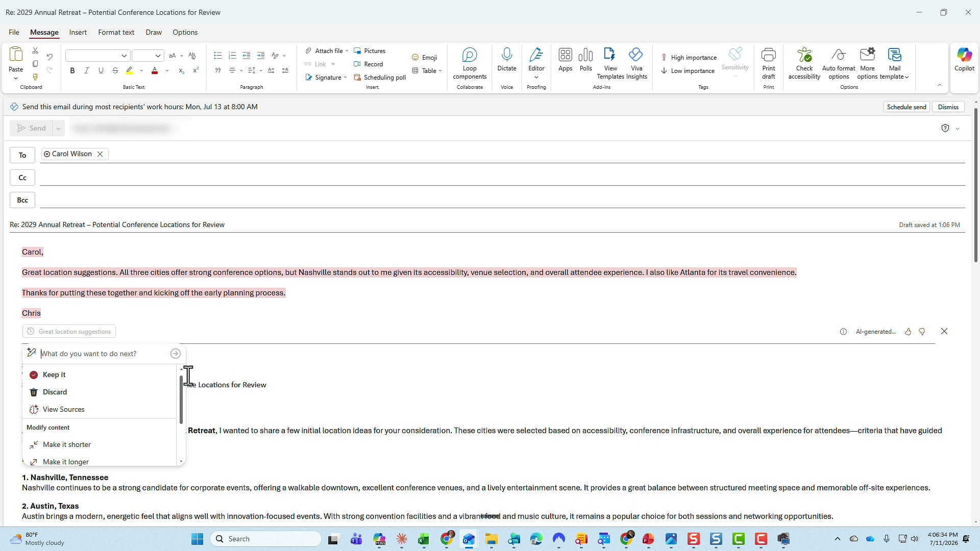Give thumbs up to AI-generated draft
The width and height of the screenshot is (980, 551).
[x=908, y=332]
